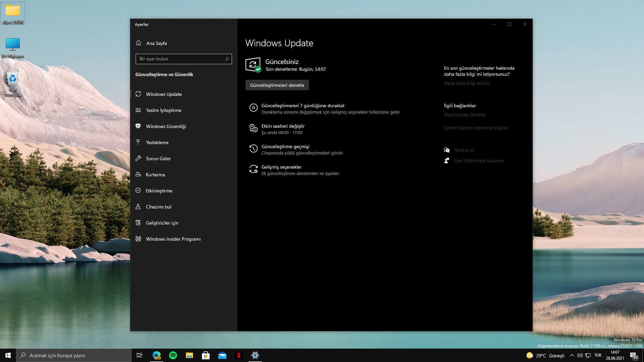Click the advanced options gear-sync icon

click(x=253, y=169)
